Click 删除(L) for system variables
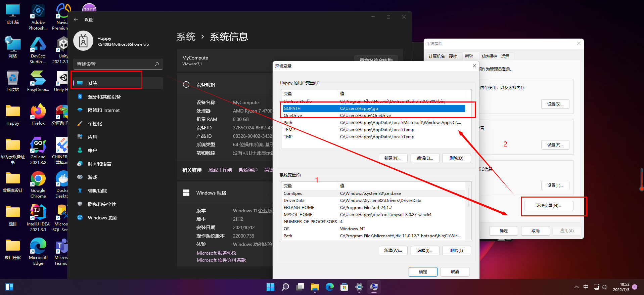 456,250
